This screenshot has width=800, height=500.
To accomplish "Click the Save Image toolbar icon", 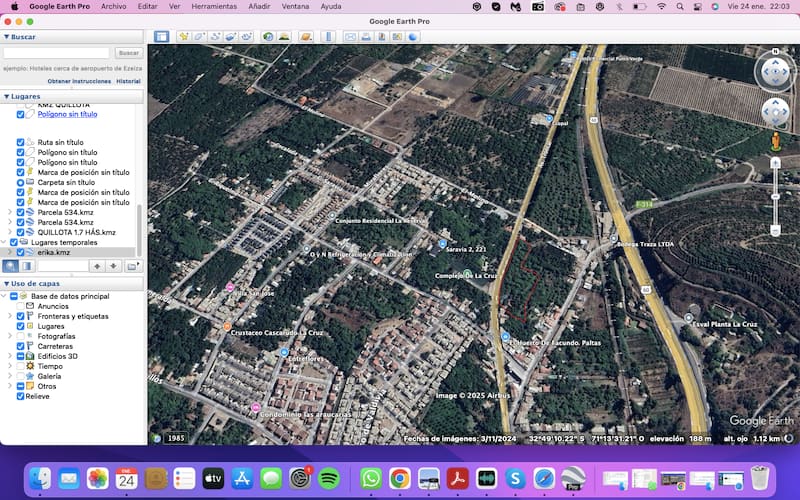I will (382, 37).
